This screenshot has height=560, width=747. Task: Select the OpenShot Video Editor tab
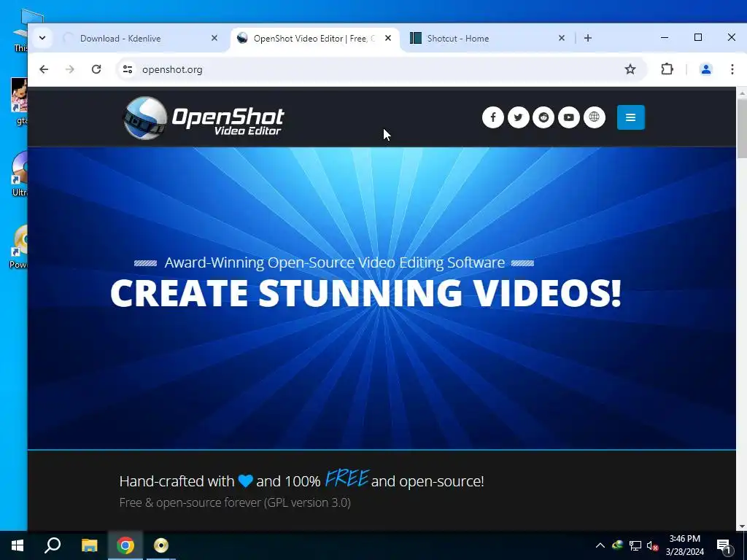314,39
